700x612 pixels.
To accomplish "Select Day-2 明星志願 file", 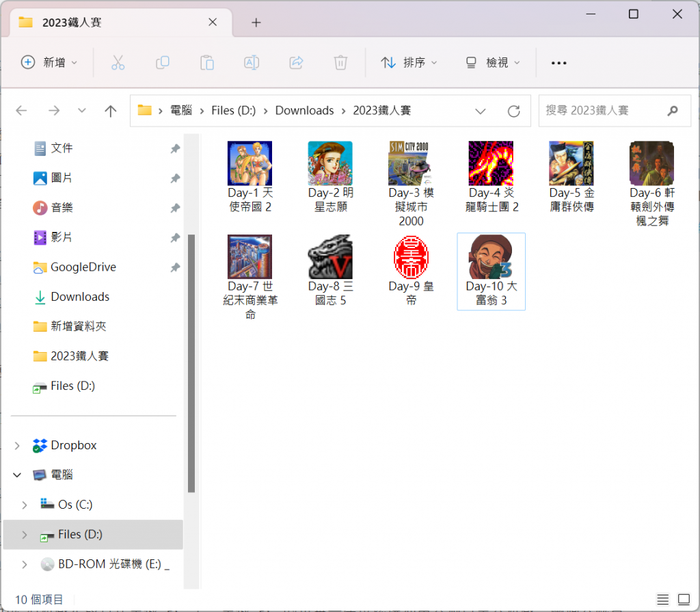I will (x=330, y=177).
